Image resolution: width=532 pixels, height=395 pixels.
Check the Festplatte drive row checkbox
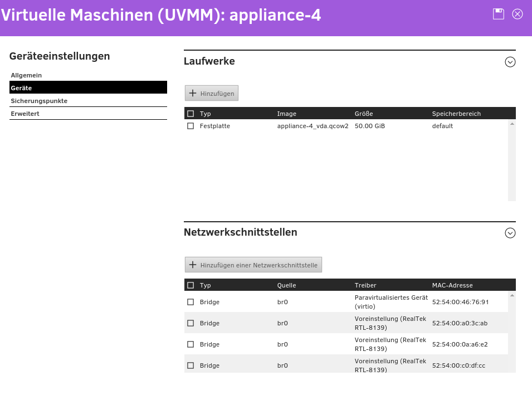(x=191, y=126)
